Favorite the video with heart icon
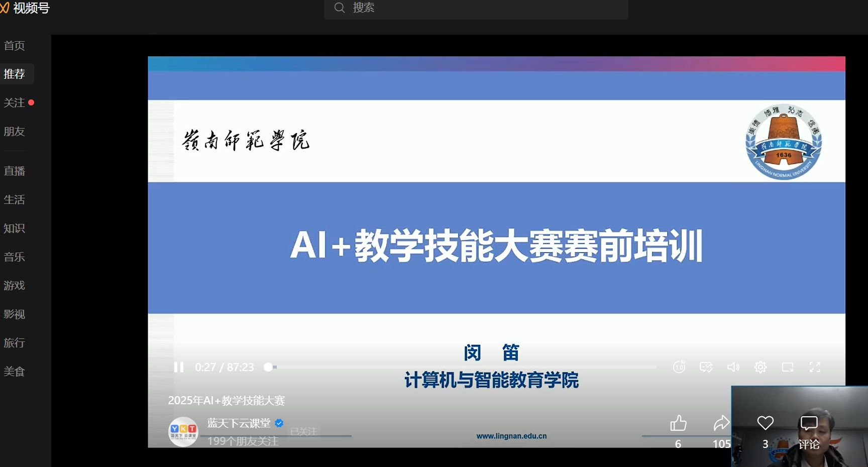The image size is (868, 467). (765, 423)
